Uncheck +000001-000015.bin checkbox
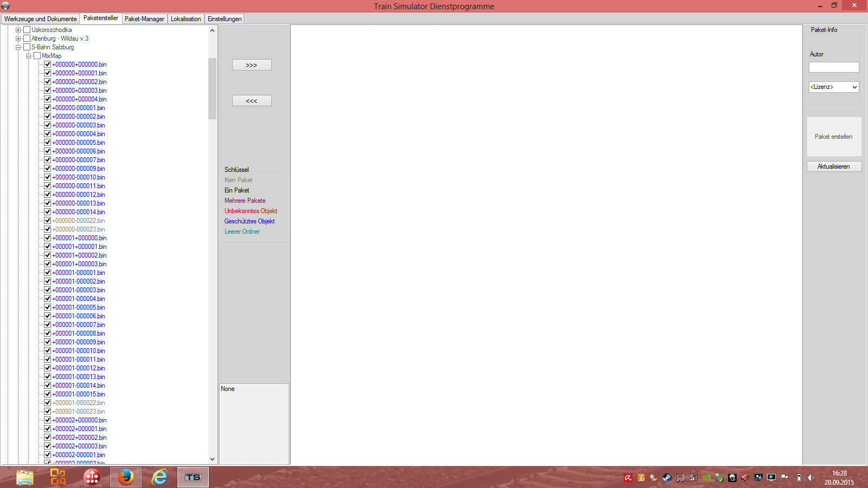The height and width of the screenshot is (488, 868). coord(48,394)
